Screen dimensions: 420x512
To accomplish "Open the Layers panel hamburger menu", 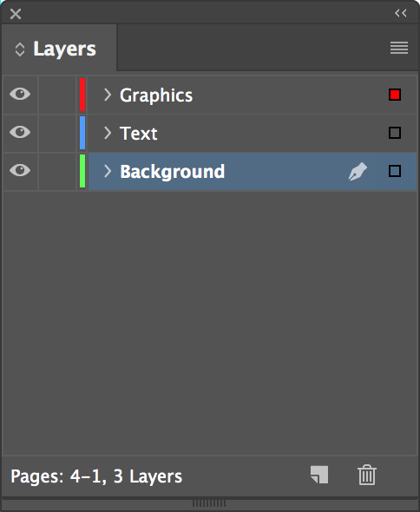I will [x=399, y=48].
